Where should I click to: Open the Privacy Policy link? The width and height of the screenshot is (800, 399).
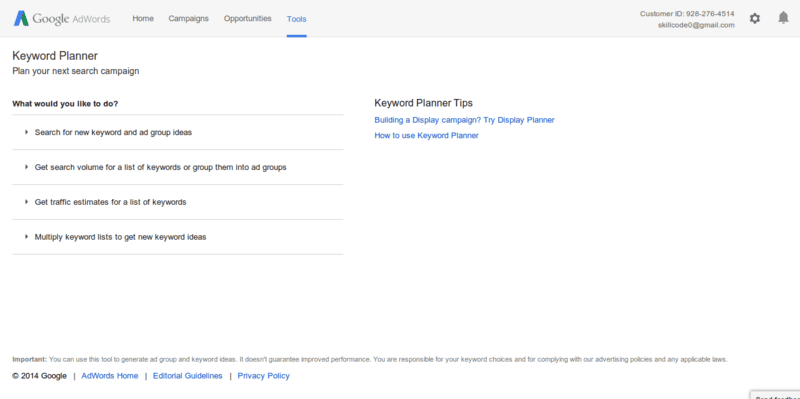[x=263, y=376]
